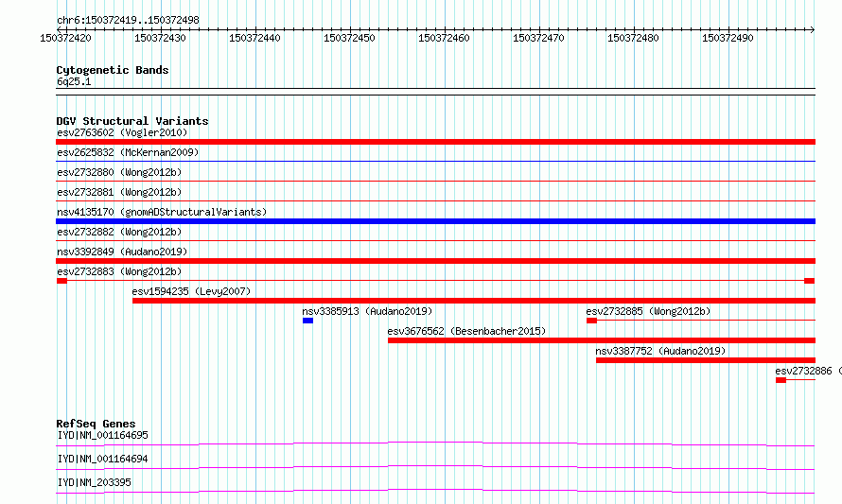Image resolution: width=842 pixels, height=504 pixels.
Task: Select the Cytogenetic Bands track heading
Action: pos(113,70)
